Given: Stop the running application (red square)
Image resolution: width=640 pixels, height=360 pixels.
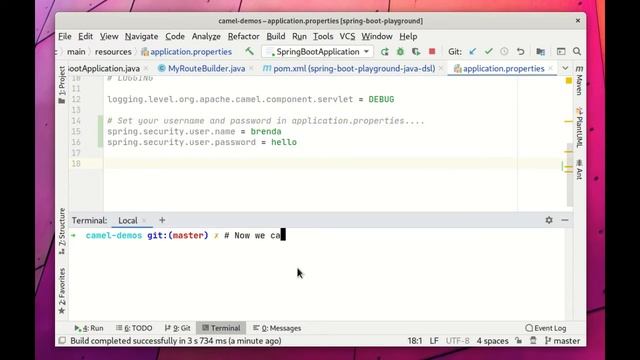Looking at the screenshot, I should pos(432,51).
